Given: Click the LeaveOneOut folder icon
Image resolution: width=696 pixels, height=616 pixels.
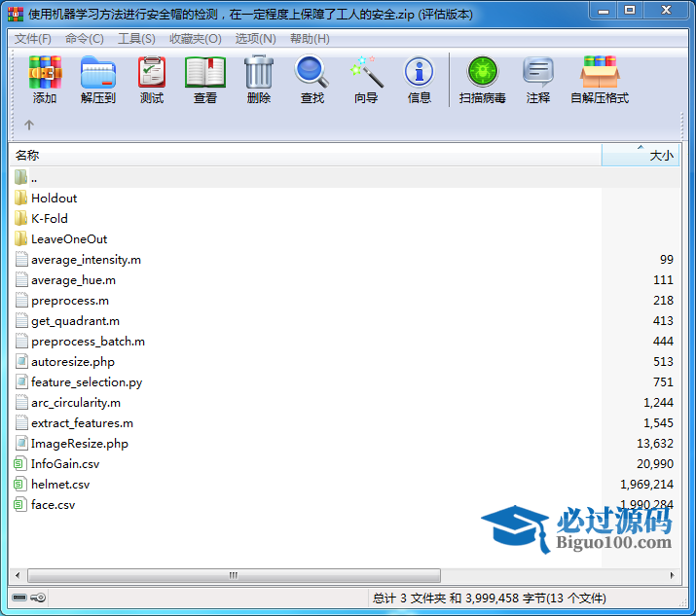Looking at the screenshot, I should [x=20, y=238].
